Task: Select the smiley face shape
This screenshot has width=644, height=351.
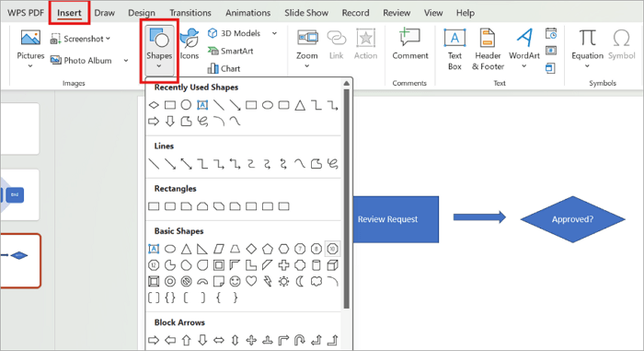Action: pyautogui.click(x=235, y=282)
